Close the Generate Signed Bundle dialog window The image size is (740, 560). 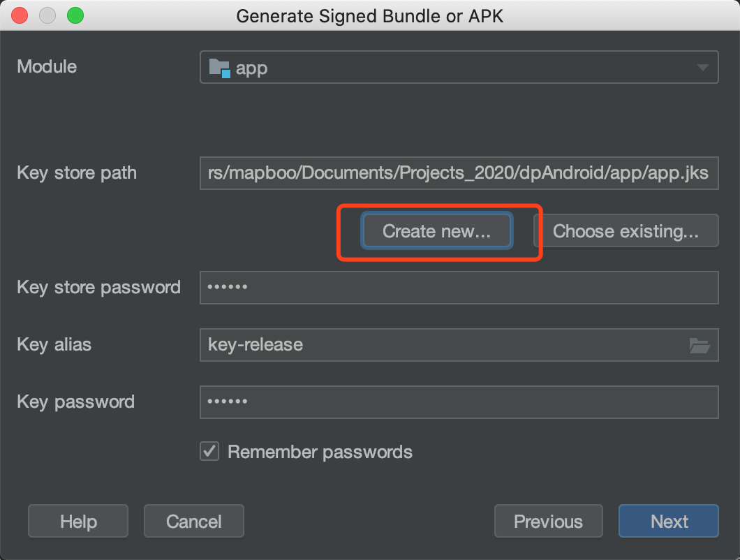(x=20, y=15)
